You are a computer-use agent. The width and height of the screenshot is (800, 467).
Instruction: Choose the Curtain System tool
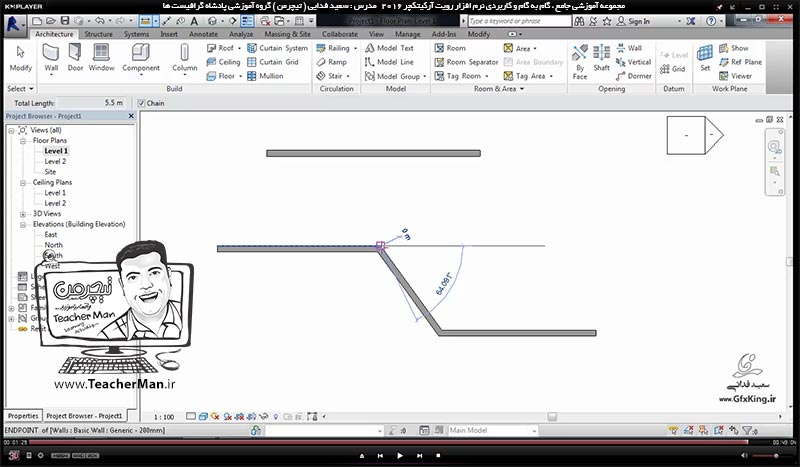[277, 48]
